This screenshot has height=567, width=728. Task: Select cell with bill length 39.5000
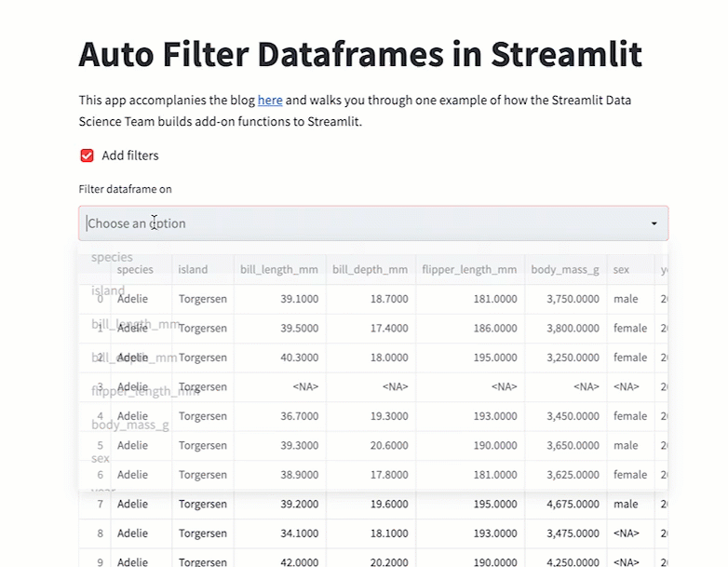point(280,328)
